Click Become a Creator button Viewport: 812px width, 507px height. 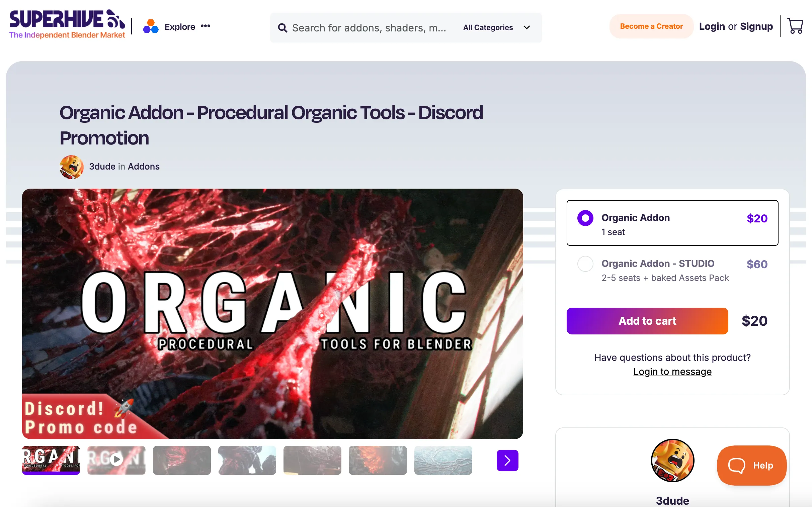[651, 26]
